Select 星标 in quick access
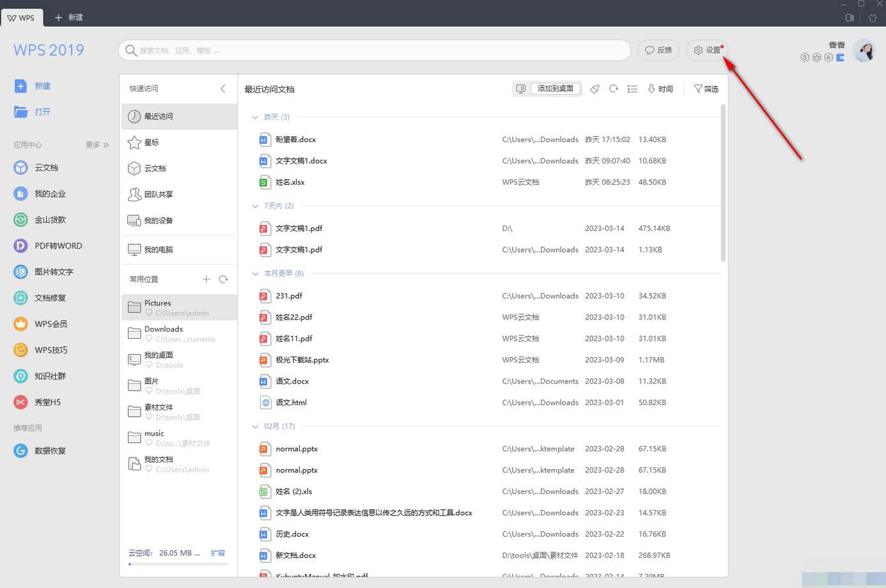This screenshot has height=588, width=886. [179, 143]
